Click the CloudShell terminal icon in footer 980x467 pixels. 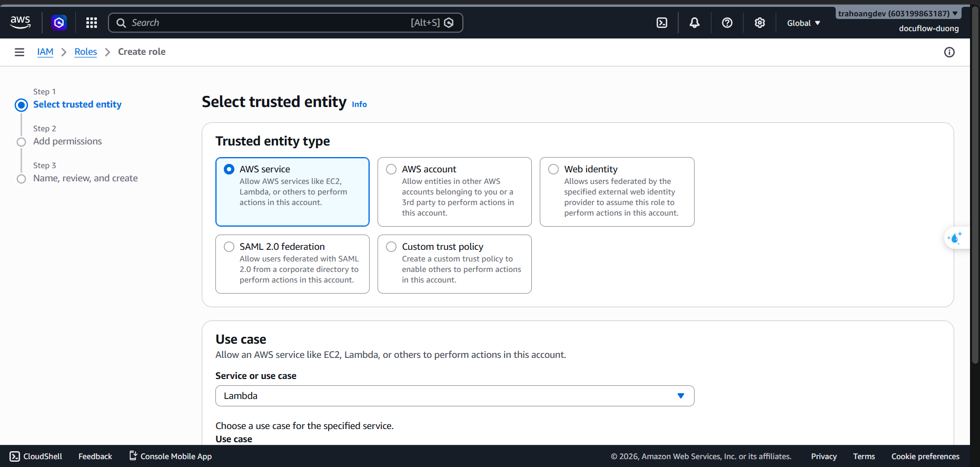(15, 456)
